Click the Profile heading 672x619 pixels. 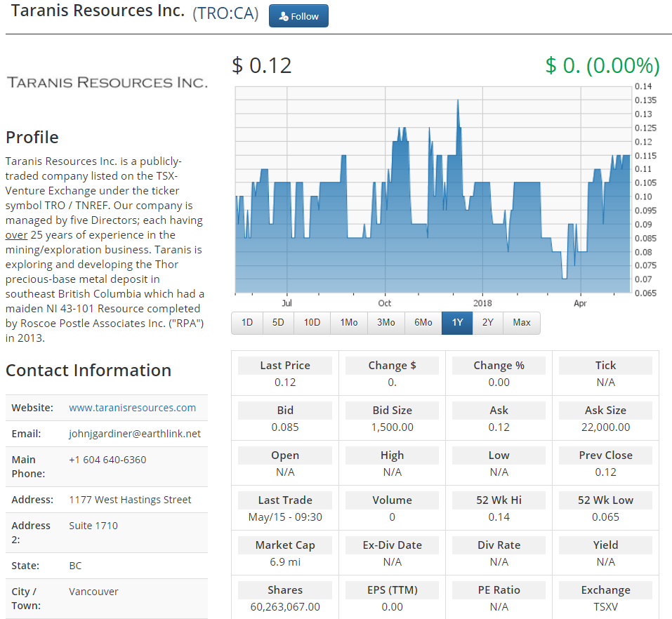[x=32, y=138]
